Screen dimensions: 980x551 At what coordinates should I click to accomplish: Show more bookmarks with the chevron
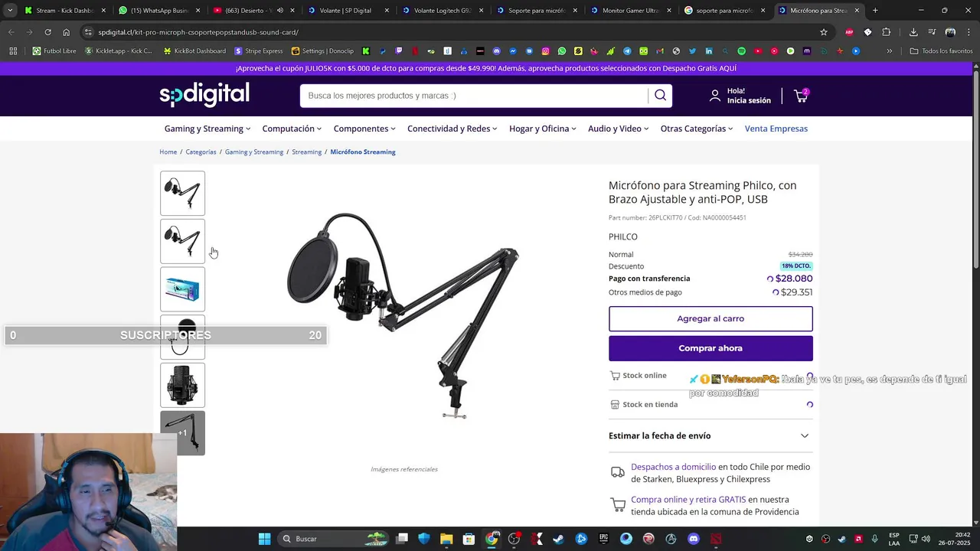tap(889, 51)
